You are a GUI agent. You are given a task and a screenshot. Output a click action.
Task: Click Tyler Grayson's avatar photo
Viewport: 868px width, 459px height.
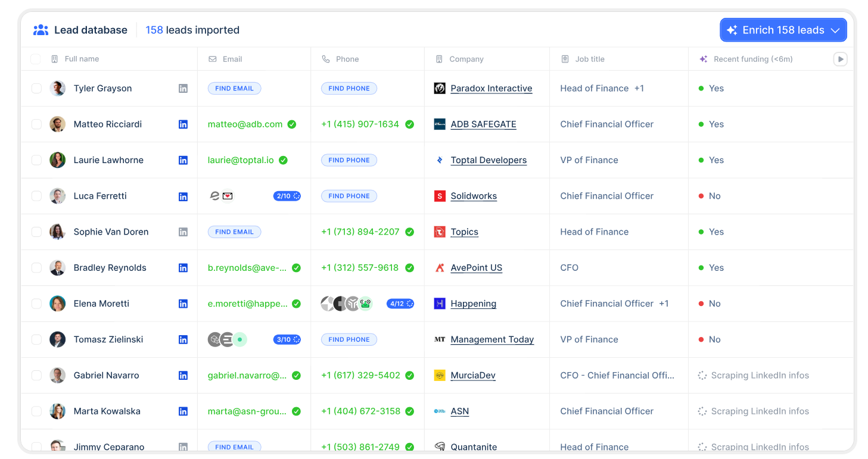pyautogui.click(x=57, y=88)
